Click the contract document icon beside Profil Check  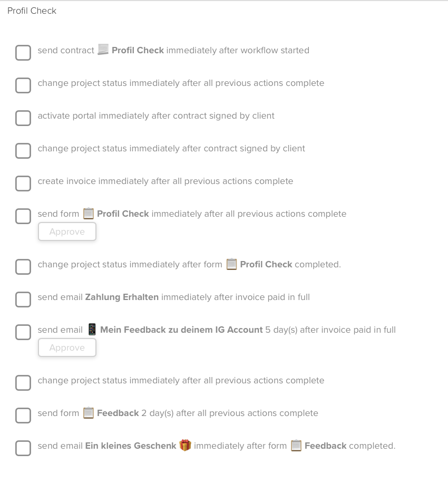click(x=103, y=50)
